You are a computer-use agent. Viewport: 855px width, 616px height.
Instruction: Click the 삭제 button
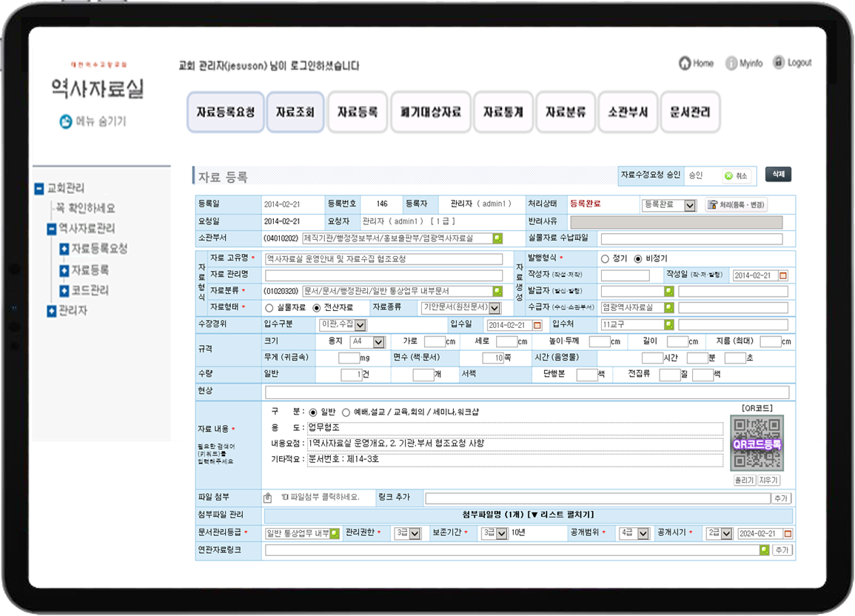(778, 174)
